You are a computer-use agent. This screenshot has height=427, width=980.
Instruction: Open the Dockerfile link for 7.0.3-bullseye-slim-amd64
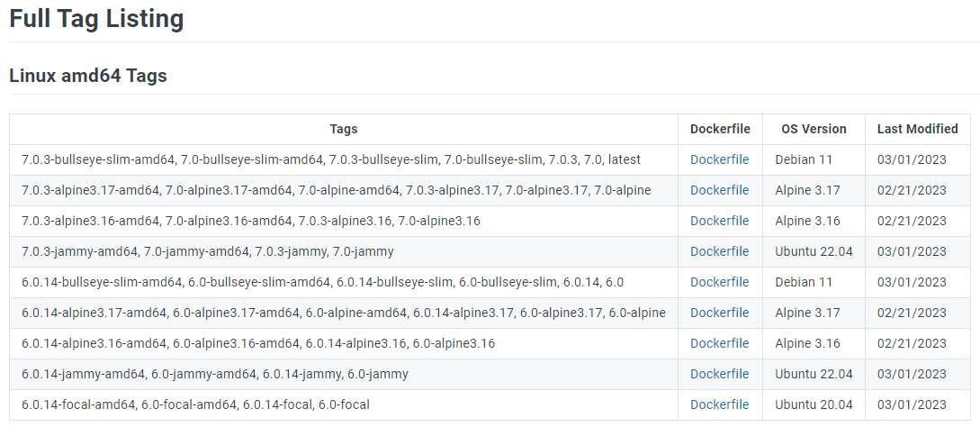pos(719,159)
